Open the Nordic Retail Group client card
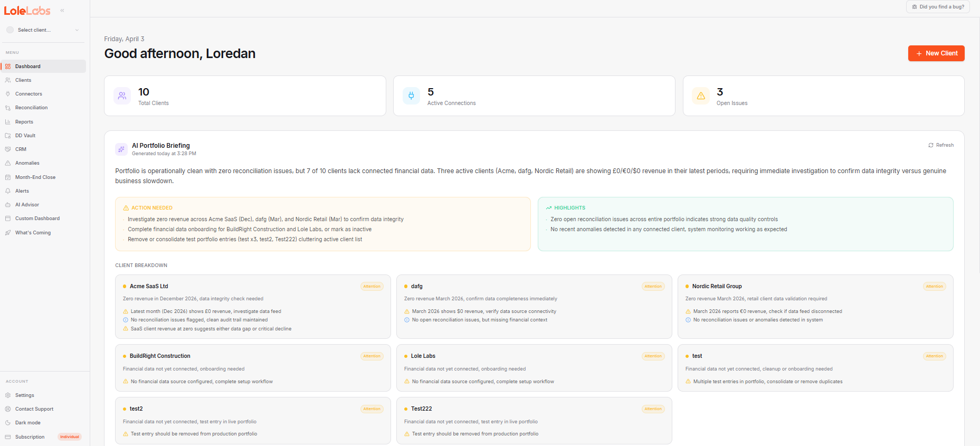 point(815,306)
